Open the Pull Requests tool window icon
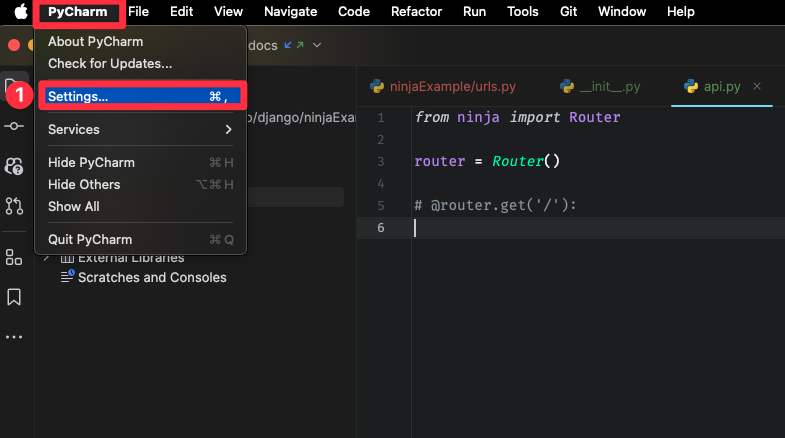 click(14, 206)
